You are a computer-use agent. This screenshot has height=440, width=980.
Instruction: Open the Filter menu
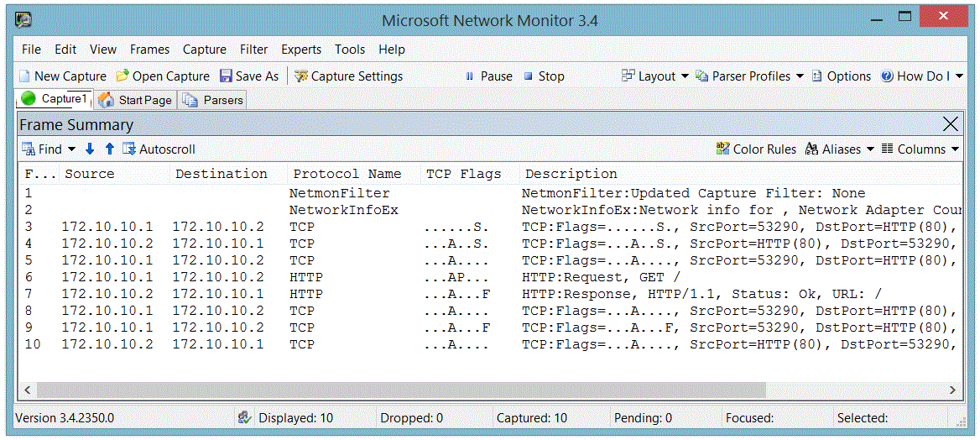pyautogui.click(x=253, y=50)
